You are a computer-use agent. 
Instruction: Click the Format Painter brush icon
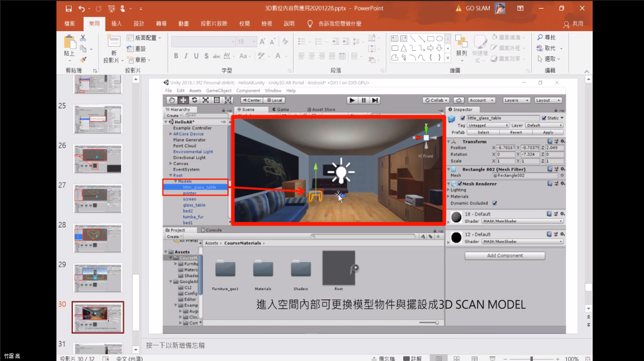(x=83, y=60)
